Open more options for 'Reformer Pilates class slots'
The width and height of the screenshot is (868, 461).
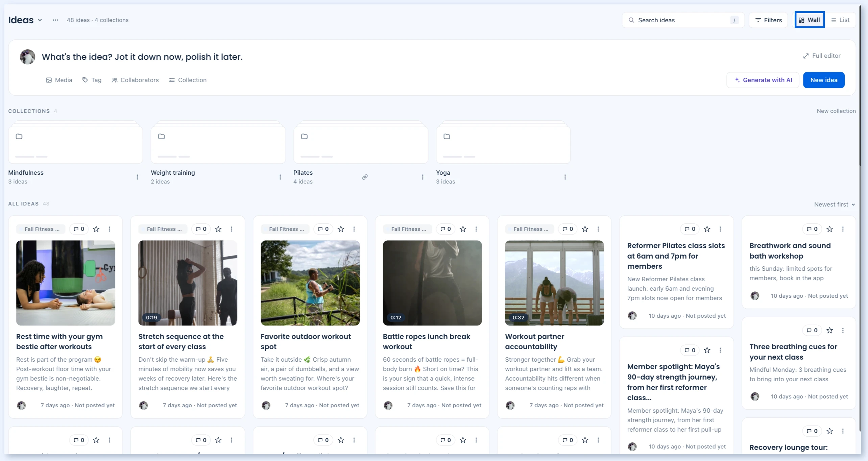coord(720,229)
